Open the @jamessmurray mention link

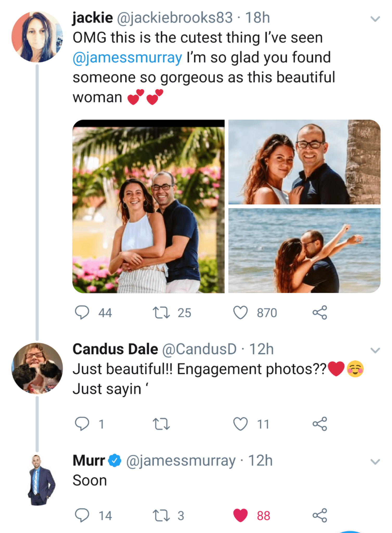click(127, 58)
